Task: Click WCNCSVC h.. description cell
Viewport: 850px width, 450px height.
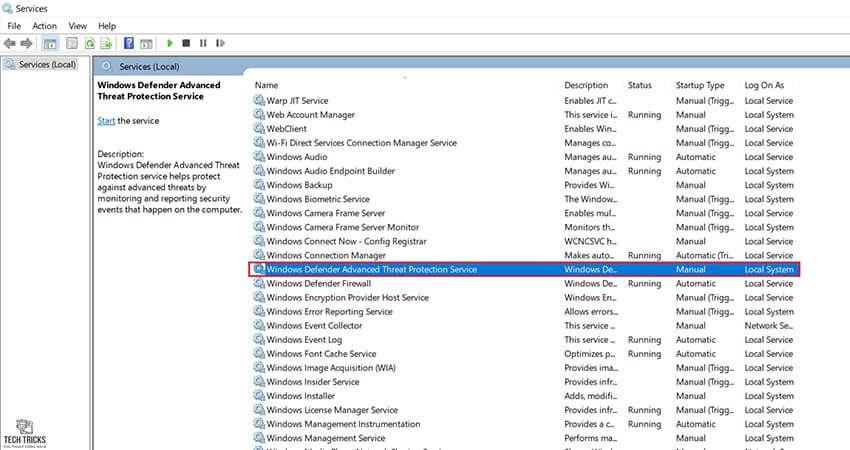Action: (x=590, y=241)
